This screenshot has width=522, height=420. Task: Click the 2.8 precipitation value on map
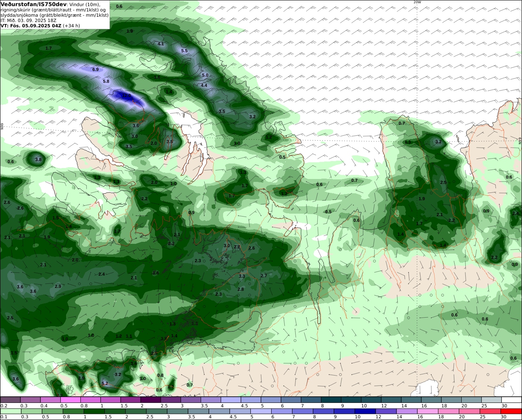[x=241, y=290]
